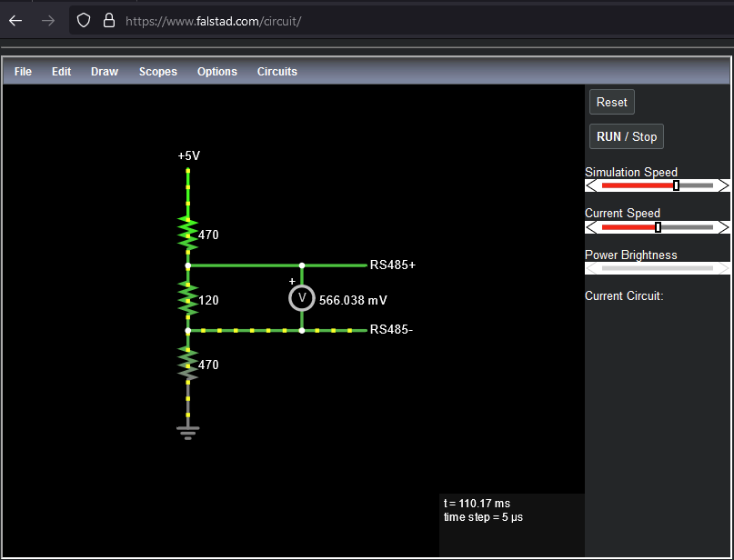Select the bottom 470 ohm resistor

pos(187,364)
